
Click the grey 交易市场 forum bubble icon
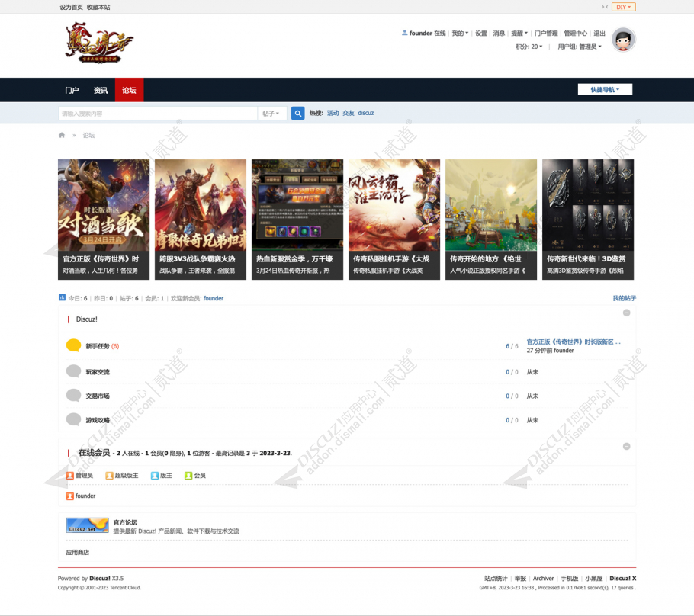click(73, 395)
